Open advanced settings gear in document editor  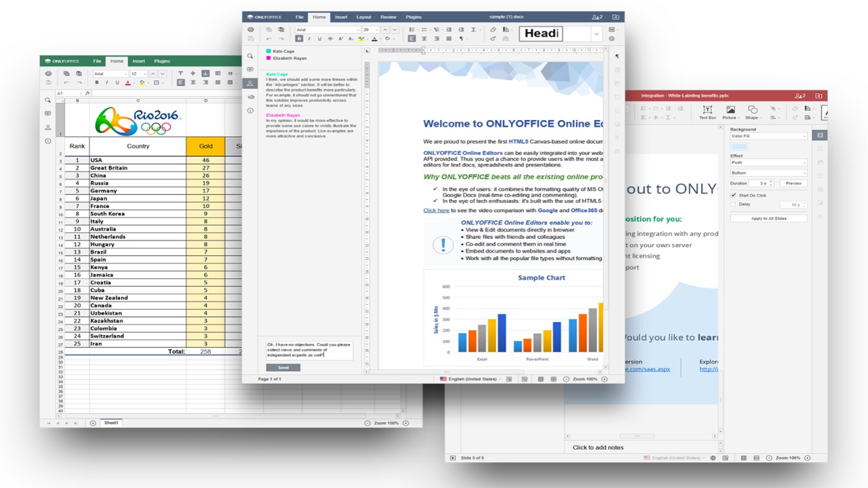click(612, 39)
